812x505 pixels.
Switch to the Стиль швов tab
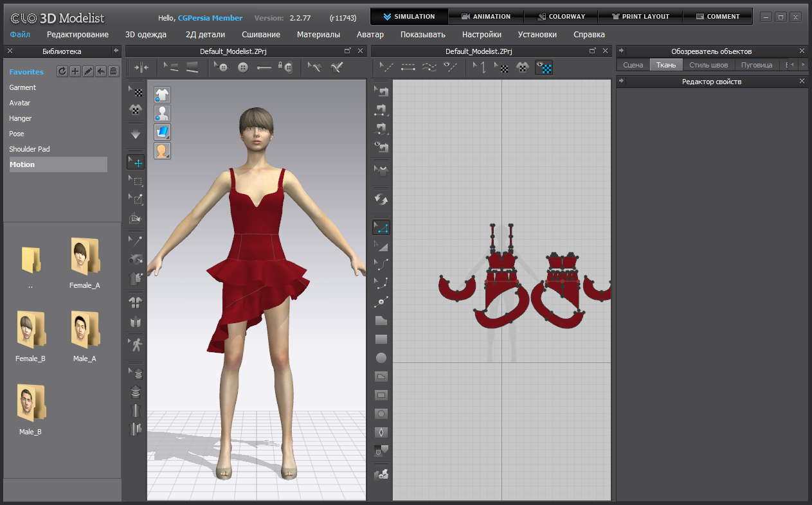click(708, 65)
